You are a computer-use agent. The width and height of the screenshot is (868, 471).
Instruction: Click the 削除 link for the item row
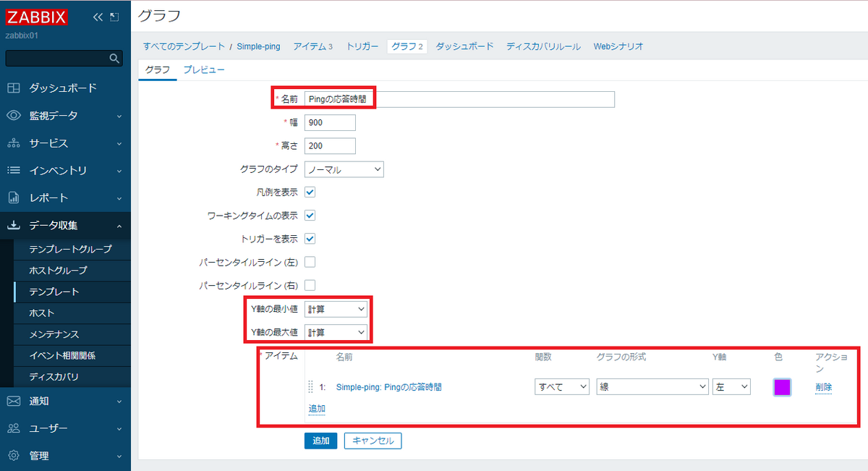coord(824,386)
